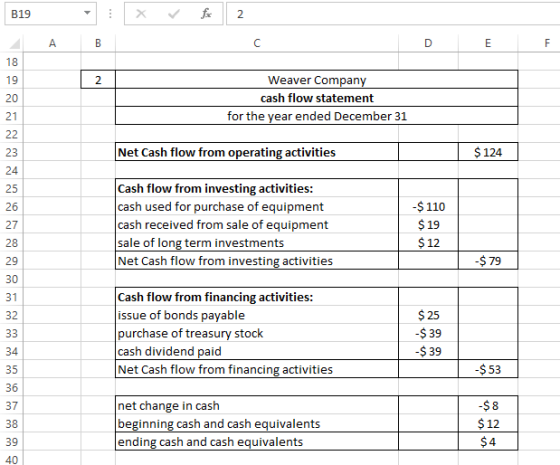Select the -$53 financing total value
The image size is (560, 465).
(488, 369)
